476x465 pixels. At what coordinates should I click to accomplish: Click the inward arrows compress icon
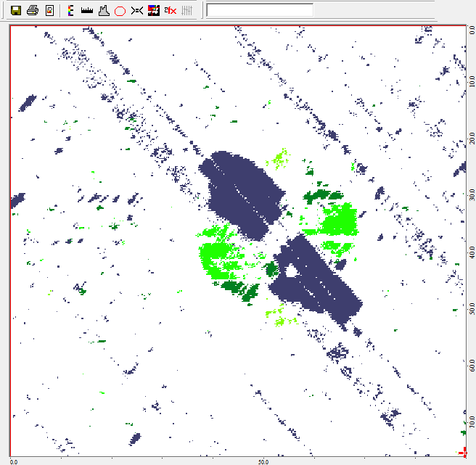[136, 10]
